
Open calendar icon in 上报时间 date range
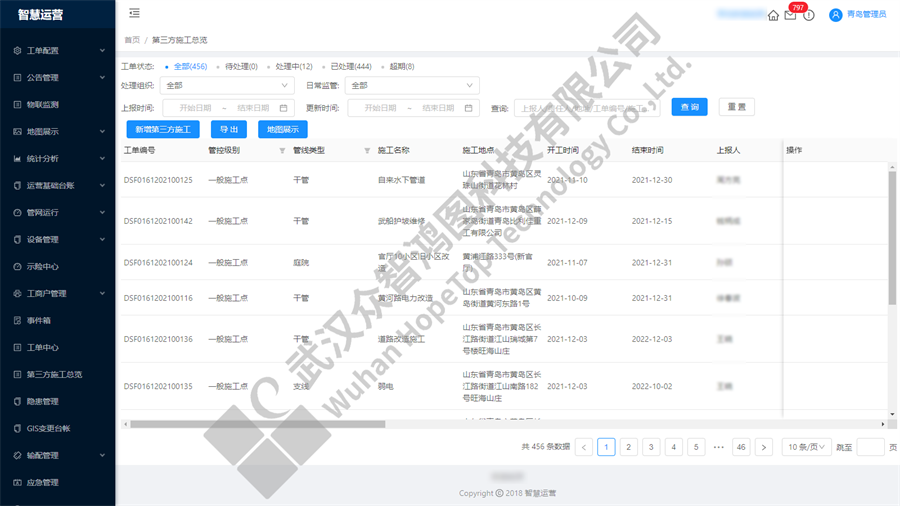click(283, 108)
